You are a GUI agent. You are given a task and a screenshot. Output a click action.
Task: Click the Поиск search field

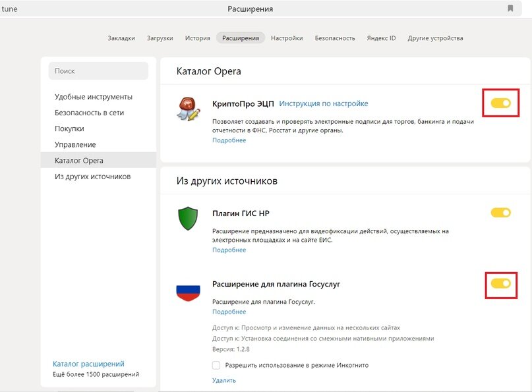(x=98, y=71)
